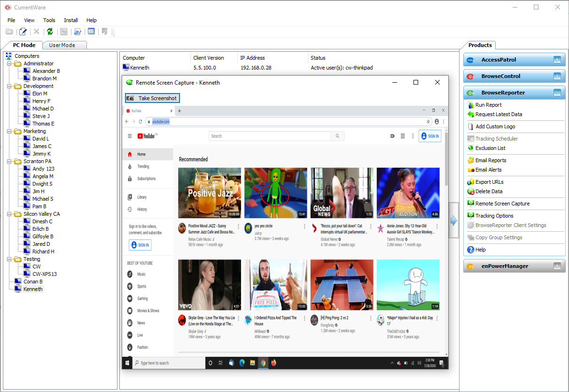This screenshot has width=569, height=392.
Task: Click the Take Screenshot button
Action: click(152, 98)
